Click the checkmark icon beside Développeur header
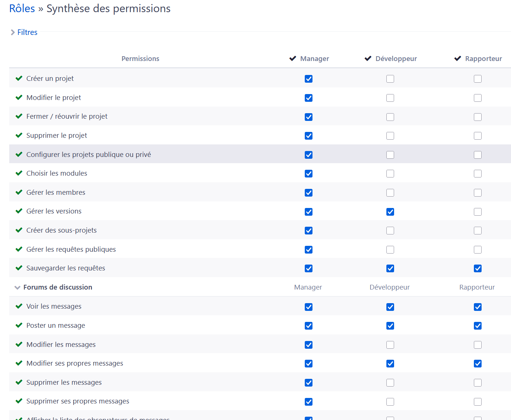 tap(368, 58)
